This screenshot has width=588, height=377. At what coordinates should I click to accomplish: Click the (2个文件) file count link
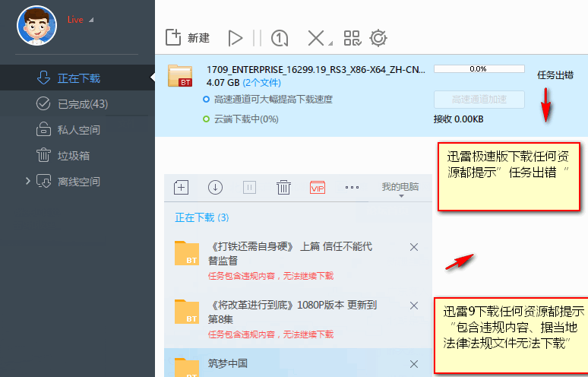[262, 82]
